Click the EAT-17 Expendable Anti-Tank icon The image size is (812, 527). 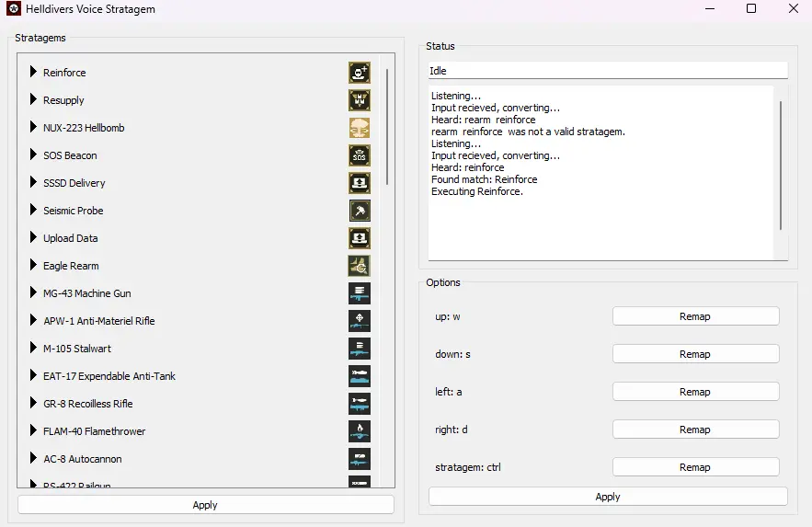(x=360, y=376)
